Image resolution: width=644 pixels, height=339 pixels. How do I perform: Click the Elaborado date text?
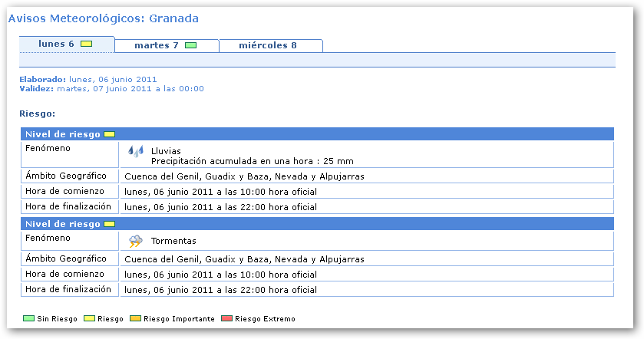[x=113, y=79]
